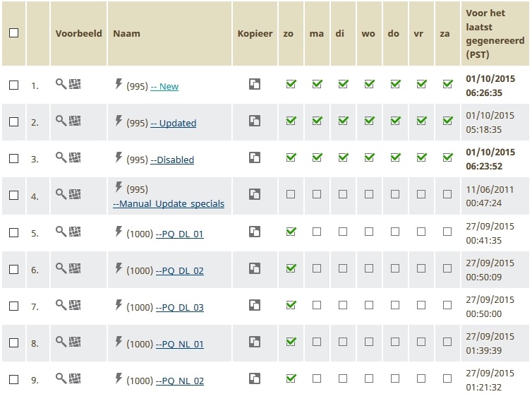
Task: Open the grid preview icon in row 2
Action: [75, 121]
